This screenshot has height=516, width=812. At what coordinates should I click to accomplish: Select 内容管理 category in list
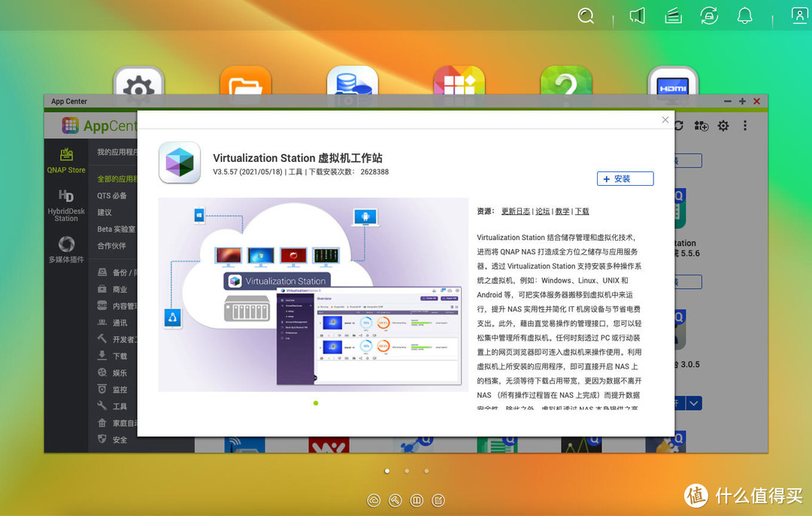[117, 306]
